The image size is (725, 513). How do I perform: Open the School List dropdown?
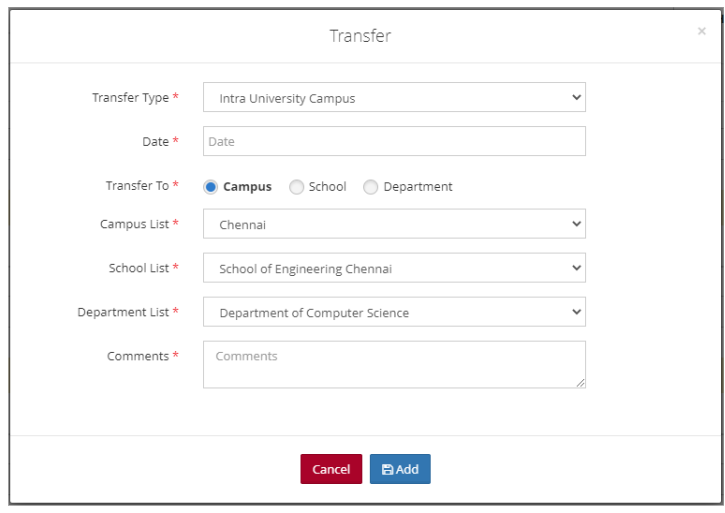[x=394, y=268]
